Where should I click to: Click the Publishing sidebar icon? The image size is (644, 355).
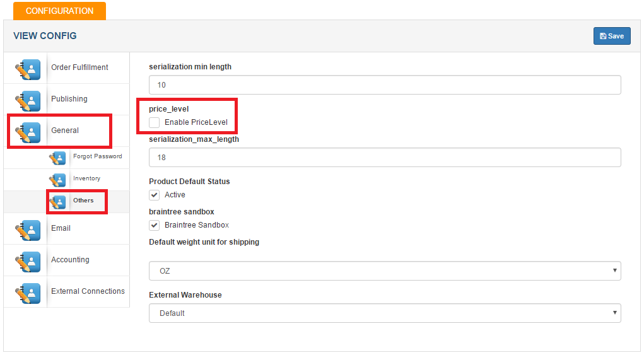(28, 101)
